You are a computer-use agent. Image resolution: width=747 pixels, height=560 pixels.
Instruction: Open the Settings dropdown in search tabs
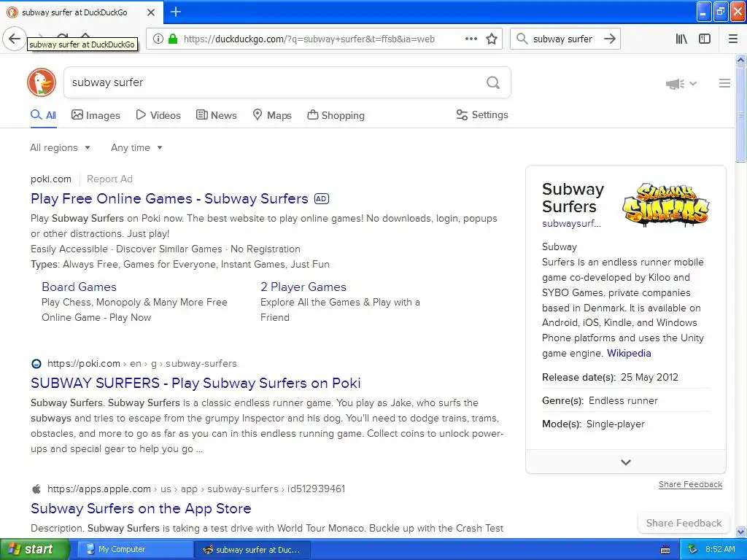coord(482,114)
